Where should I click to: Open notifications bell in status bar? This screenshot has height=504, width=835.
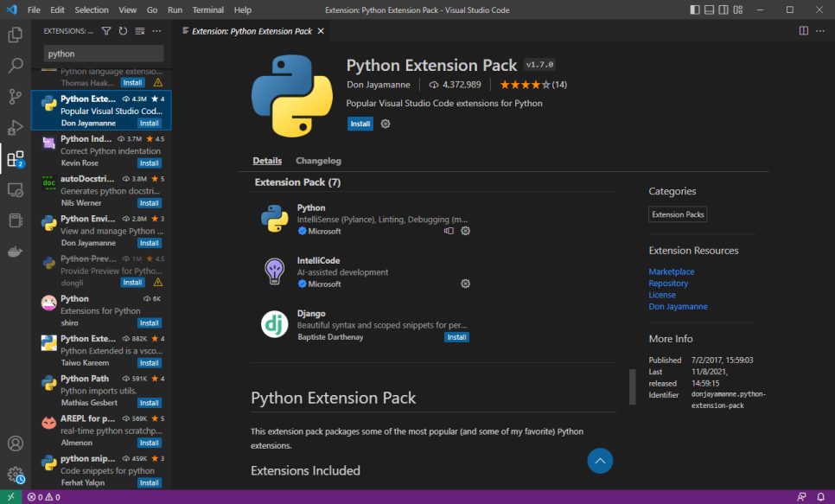click(820, 497)
